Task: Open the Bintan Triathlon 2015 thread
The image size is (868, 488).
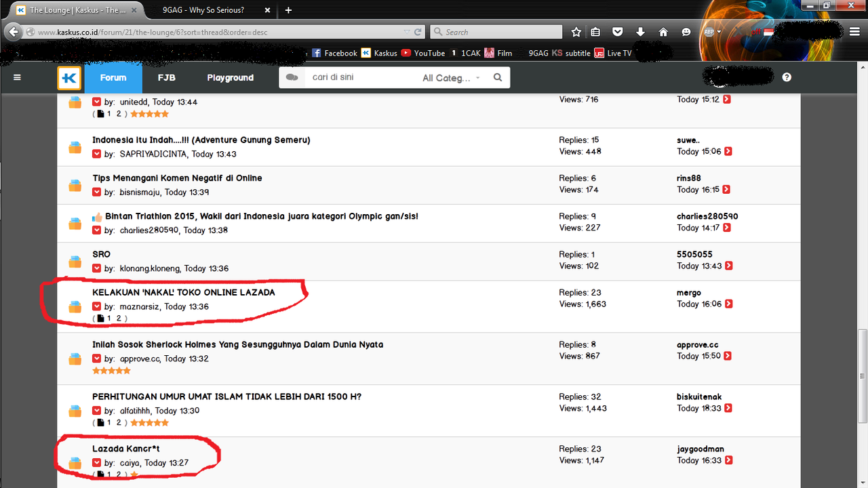Action: 262,216
